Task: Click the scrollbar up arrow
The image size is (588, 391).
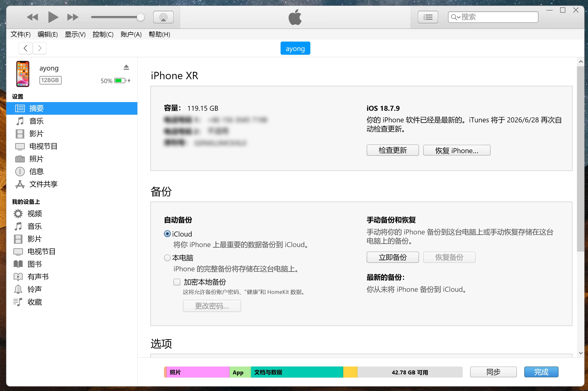Action: 581,62
